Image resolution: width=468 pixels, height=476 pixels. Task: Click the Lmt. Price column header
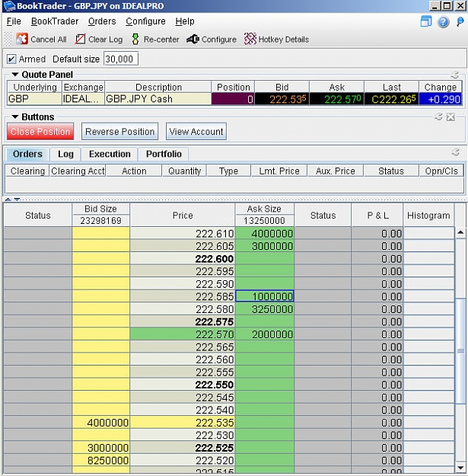tap(279, 171)
